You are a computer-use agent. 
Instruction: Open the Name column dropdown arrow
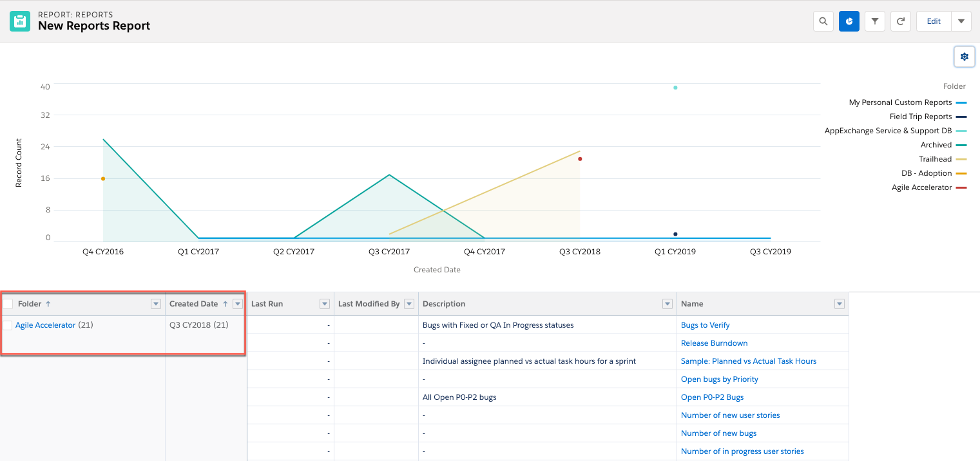point(839,304)
